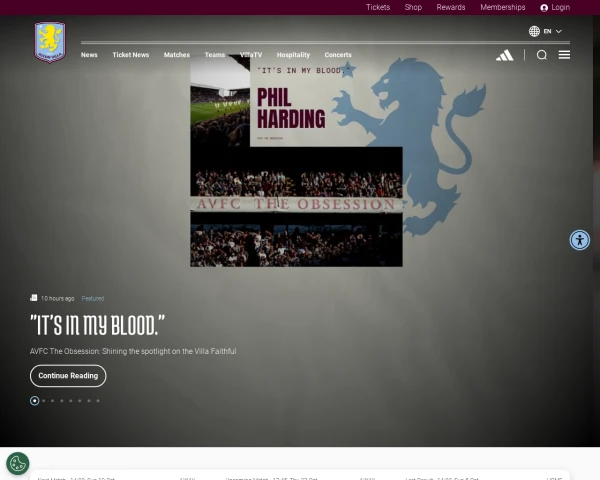Open the Matches menu item
The image size is (600, 480).
pos(177,55)
